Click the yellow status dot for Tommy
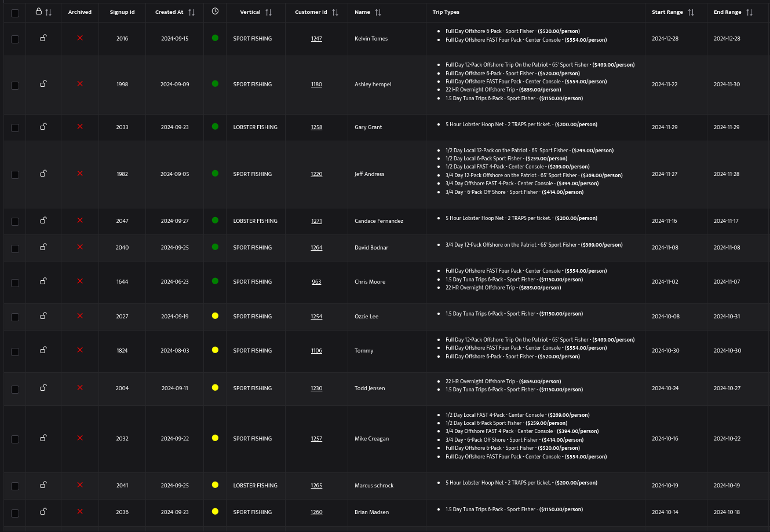The image size is (770, 532). coord(215,350)
